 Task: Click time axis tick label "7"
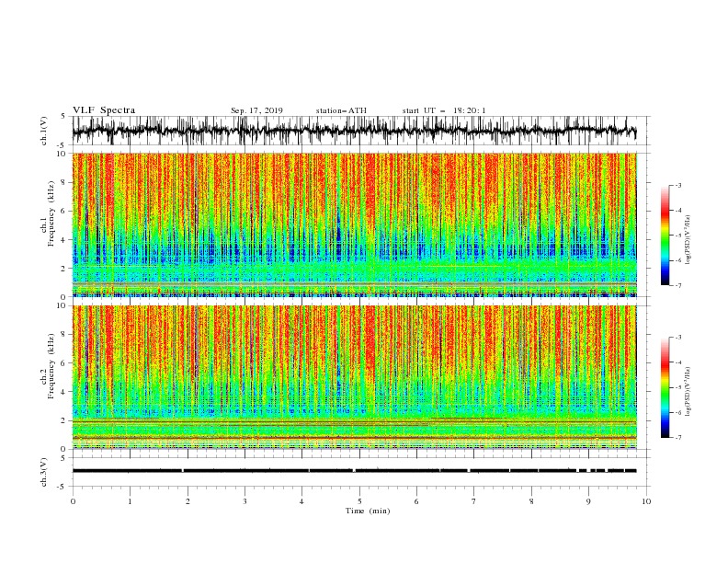(x=474, y=501)
